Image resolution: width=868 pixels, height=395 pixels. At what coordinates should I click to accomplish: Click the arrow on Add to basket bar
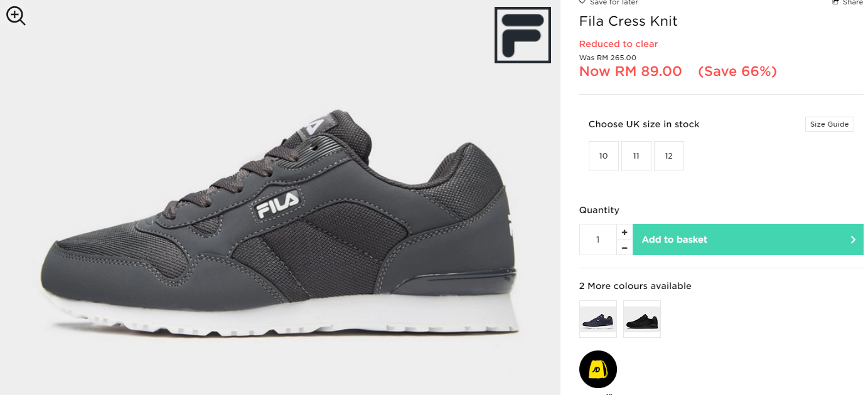(x=853, y=240)
